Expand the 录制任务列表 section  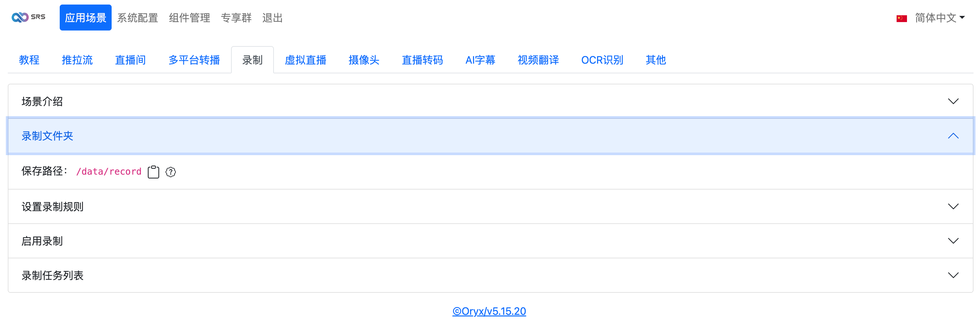(x=490, y=275)
